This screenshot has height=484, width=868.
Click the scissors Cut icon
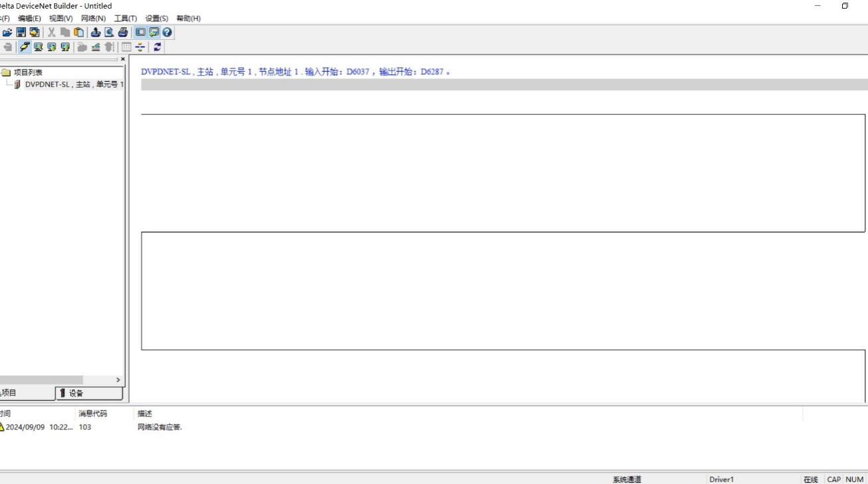[52, 32]
